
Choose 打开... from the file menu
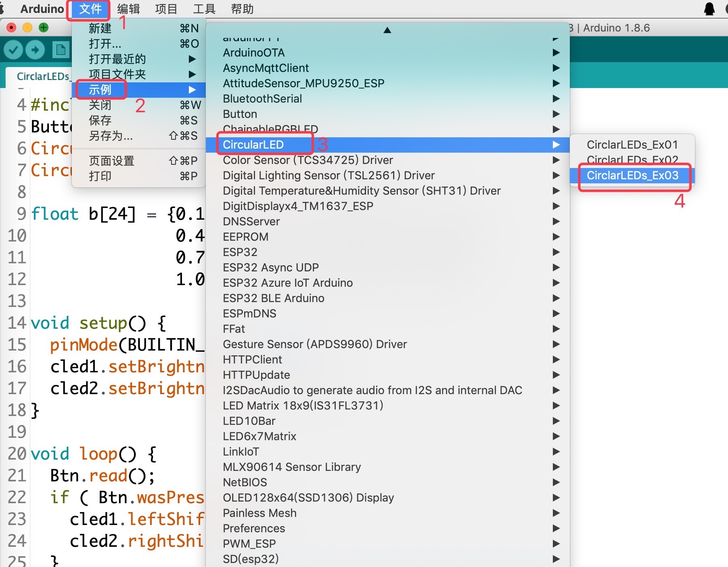tap(138, 44)
